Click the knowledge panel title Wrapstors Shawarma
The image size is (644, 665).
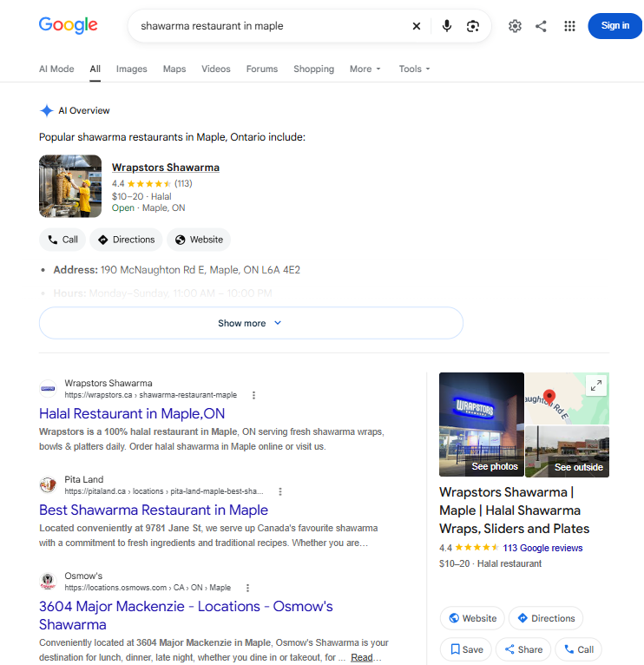(515, 510)
